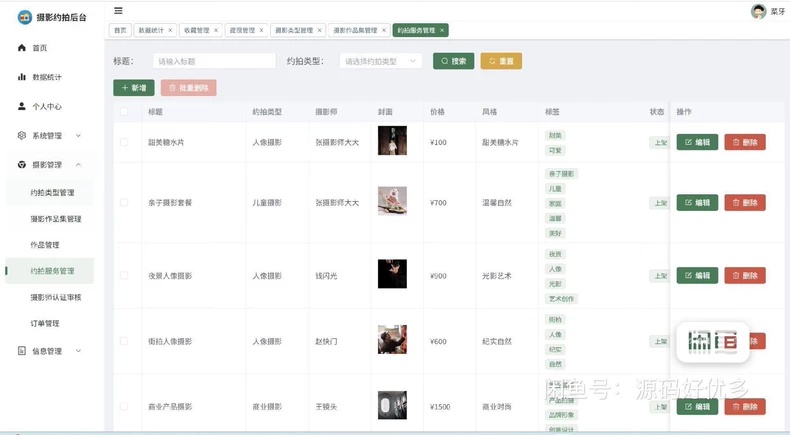Viewport: 790px width, 435px height.
Task: Toggle the select-all checkbox in table header
Action: 124,111
